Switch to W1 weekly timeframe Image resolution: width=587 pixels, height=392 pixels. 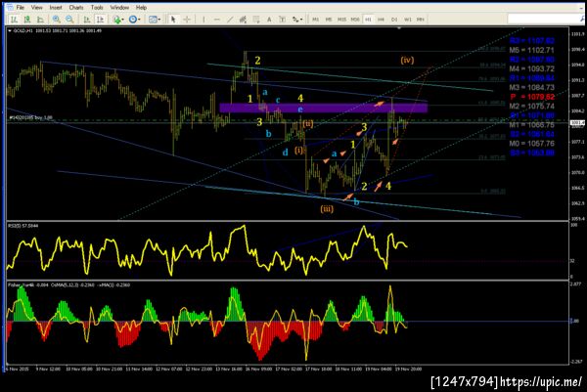407,20
